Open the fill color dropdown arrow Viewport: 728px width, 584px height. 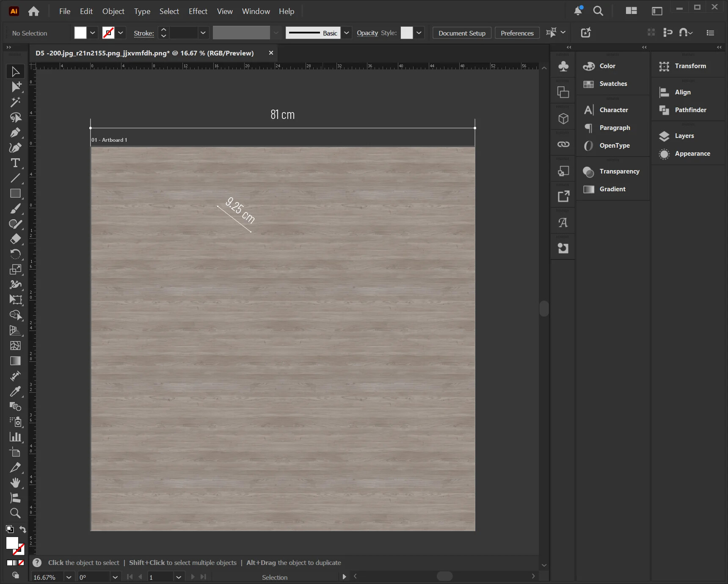point(93,33)
